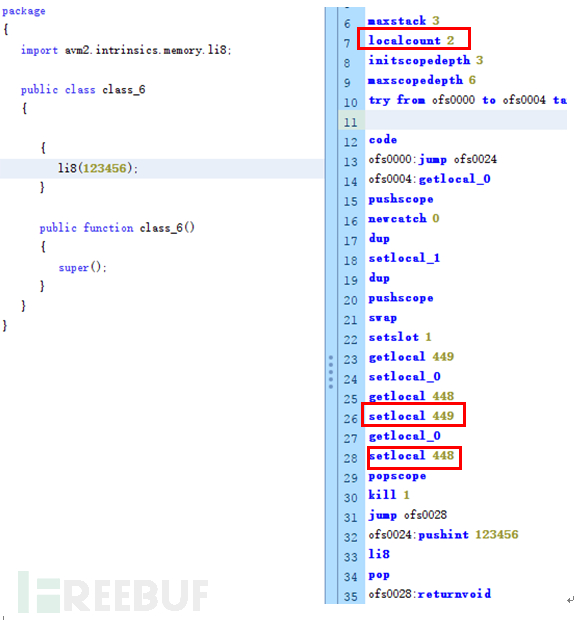Click the 'package' keyword in source
This screenshot has height=620, width=588.
pyautogui.click(x=24, y=11)
